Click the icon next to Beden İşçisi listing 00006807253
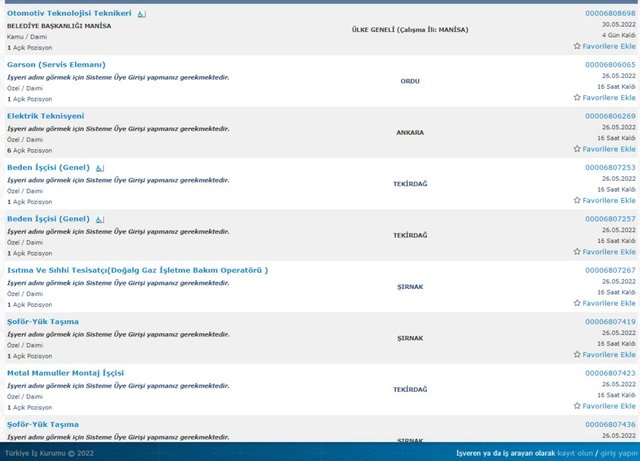 pos(100,167)
